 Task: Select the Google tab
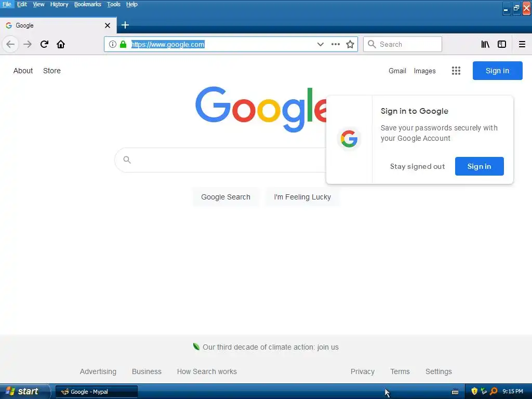coord(58,25)
